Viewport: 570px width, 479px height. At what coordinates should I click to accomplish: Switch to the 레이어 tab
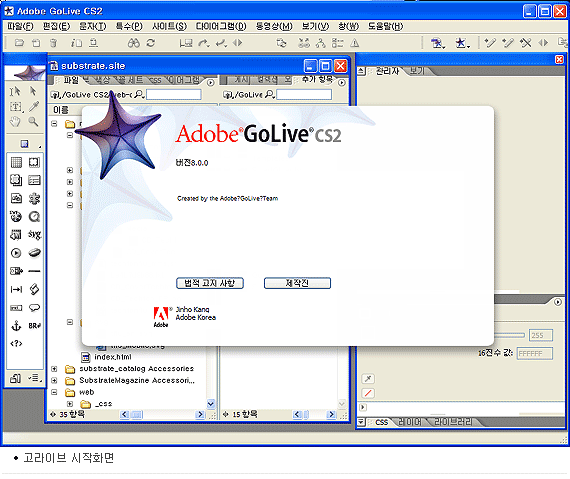(410, 422)
